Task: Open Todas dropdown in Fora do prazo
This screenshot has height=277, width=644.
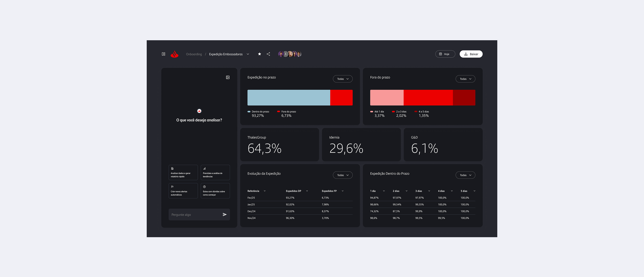Action: click(x=465, y=79)
